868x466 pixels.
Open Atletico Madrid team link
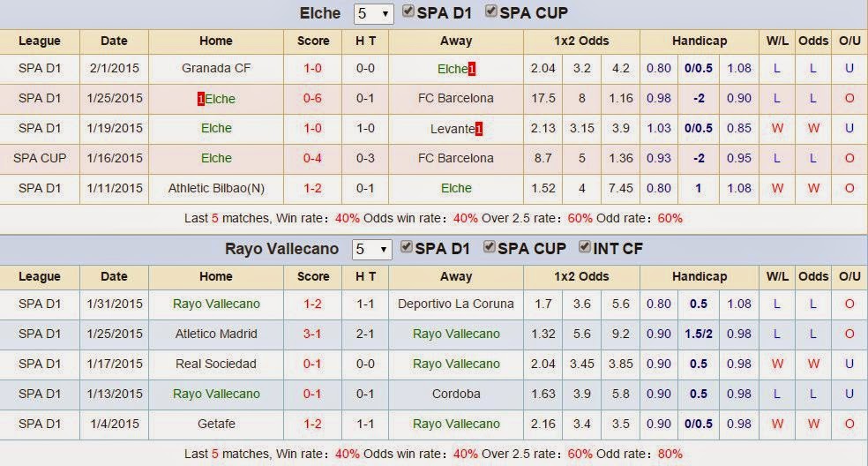coord(216,334)
